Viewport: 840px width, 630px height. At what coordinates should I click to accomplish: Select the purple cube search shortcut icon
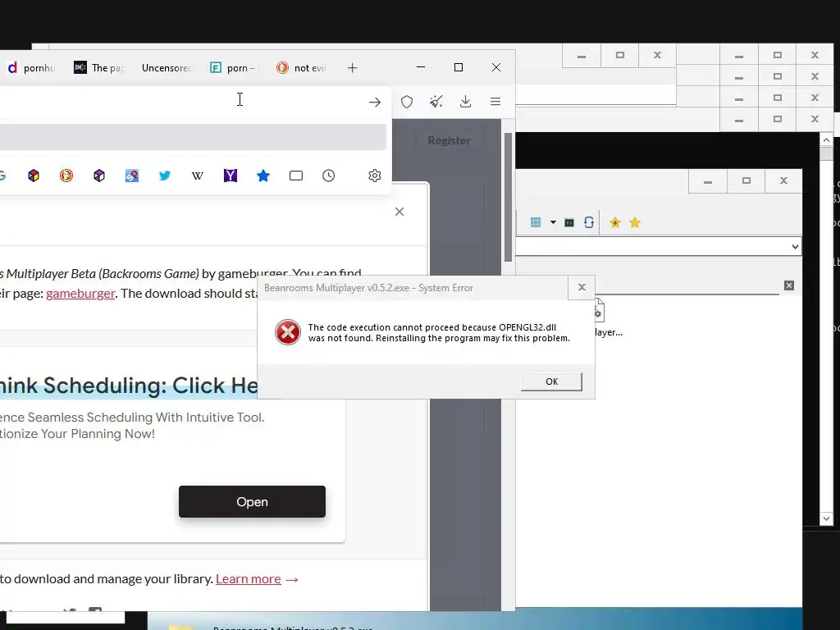pos(99,176)
